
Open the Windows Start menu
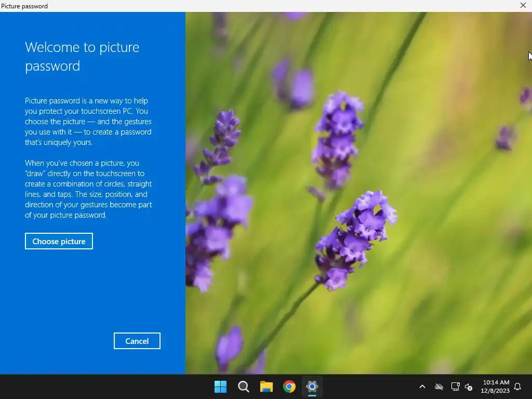[x=220, y=387]
